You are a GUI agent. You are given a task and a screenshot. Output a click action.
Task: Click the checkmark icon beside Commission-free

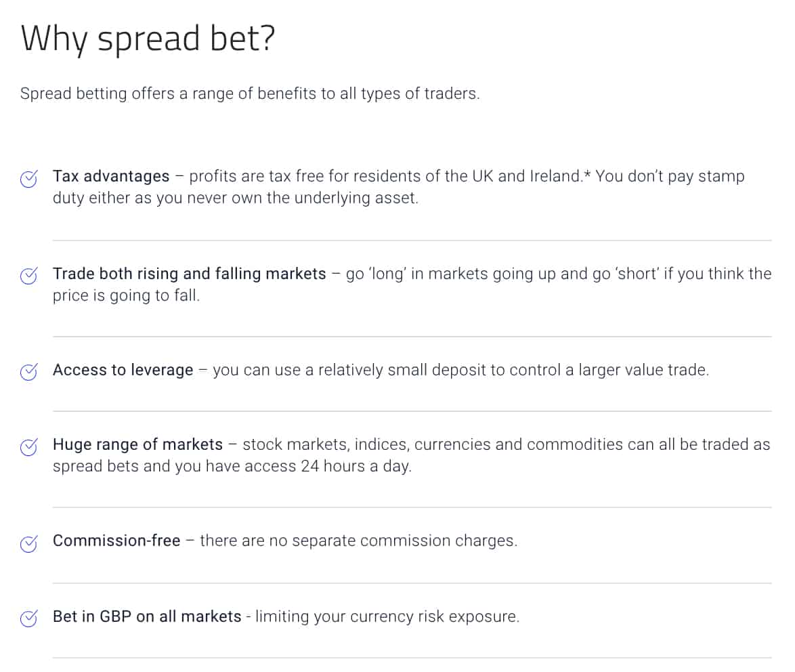(x=28, y=543)
